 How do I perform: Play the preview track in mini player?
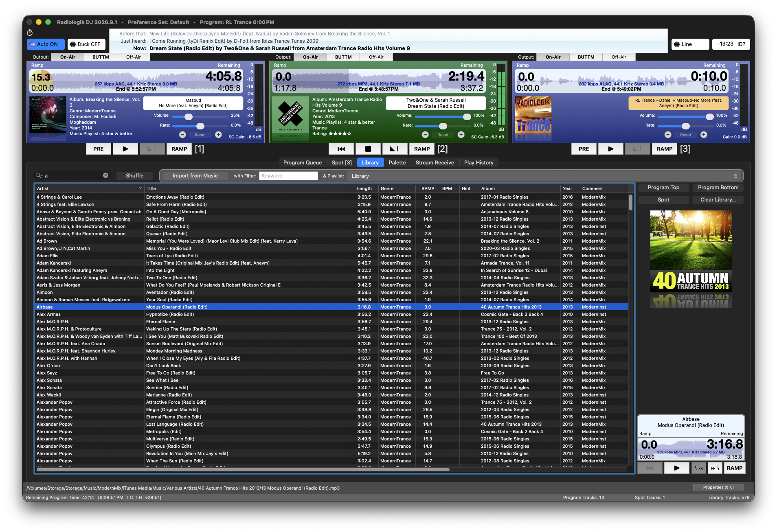(676, 468)
